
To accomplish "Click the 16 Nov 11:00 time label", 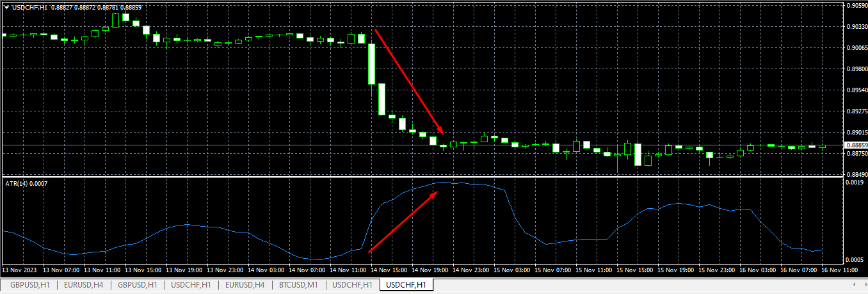I will tap(840, 270).
